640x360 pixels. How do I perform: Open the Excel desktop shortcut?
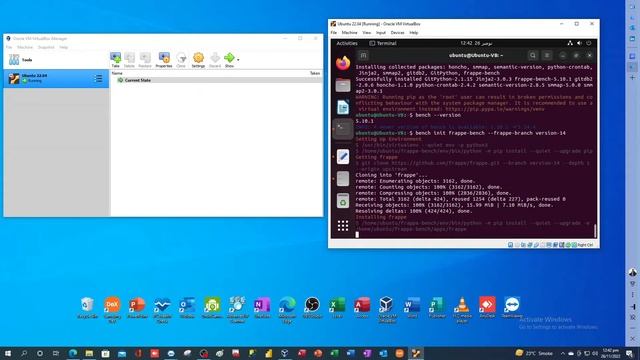click(x=337, y=308)
